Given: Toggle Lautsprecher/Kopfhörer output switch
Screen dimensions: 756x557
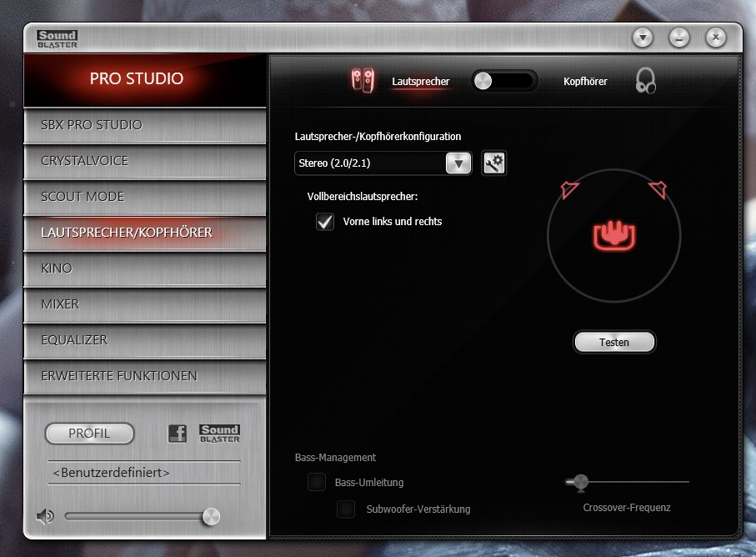Looking at the screenshot, I should click(503, 81).
